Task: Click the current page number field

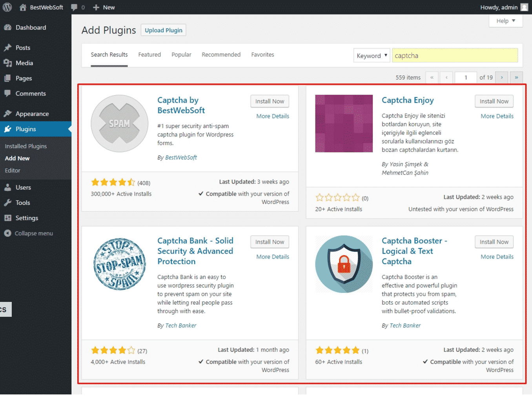Action: [x=466, y=77]
